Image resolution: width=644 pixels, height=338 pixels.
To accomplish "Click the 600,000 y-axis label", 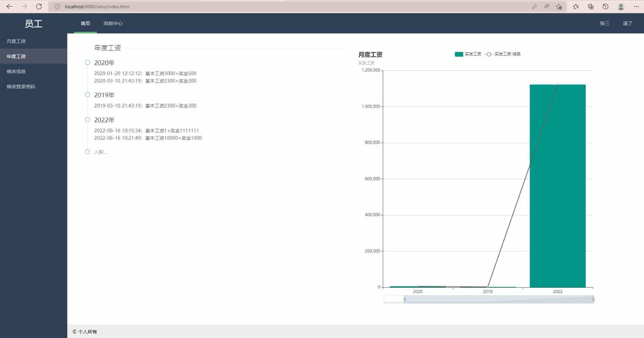I will pyautogui.click(x=373, y=179).
